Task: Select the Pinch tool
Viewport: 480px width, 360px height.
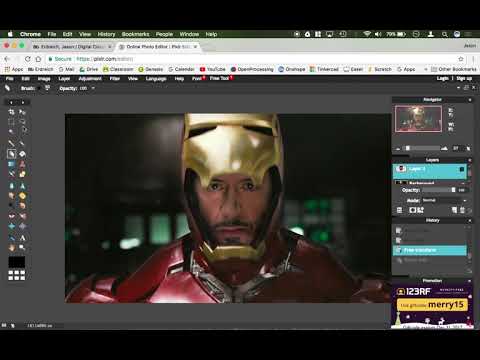Action: click(22, 226)
